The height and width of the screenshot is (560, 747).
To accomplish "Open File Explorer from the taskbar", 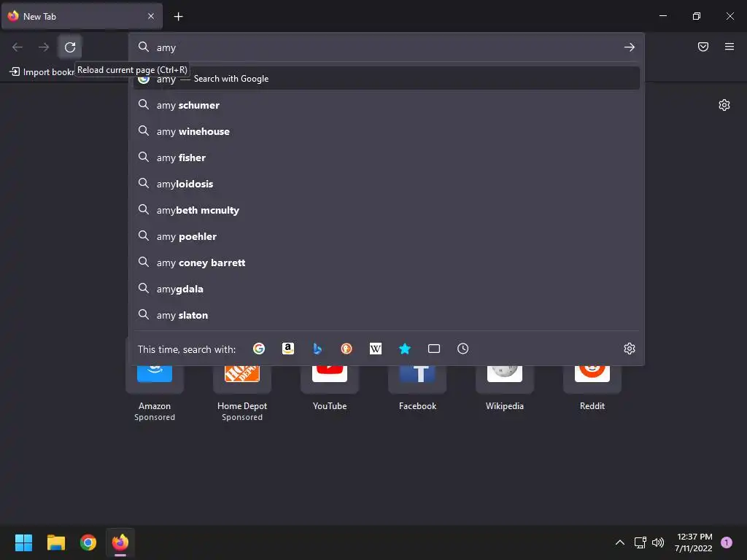I will point(55,542).
